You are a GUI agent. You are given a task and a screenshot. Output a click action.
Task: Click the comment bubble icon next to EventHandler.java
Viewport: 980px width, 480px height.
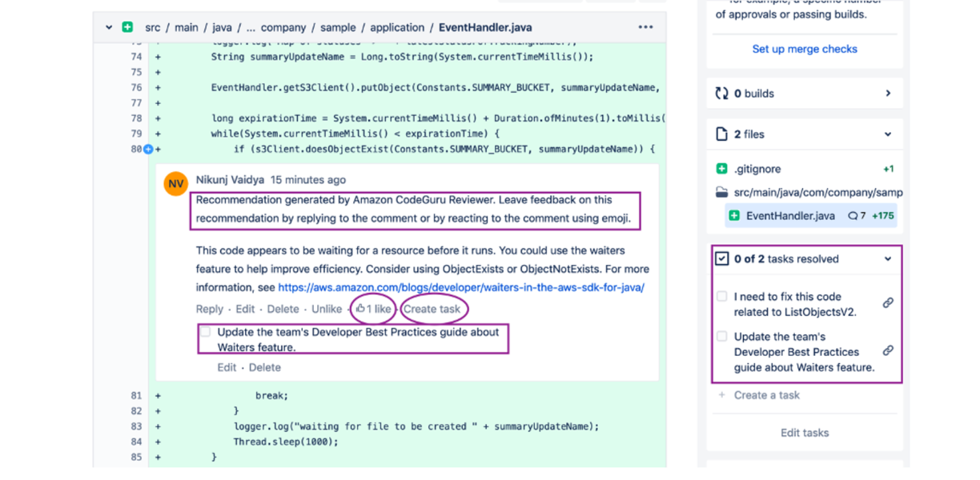(x=853, y=216)
